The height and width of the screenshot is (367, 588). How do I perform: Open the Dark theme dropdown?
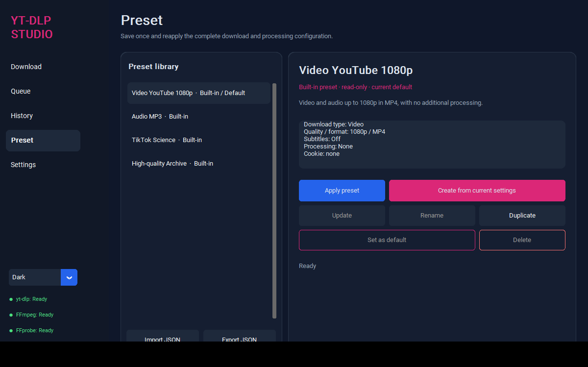point(43,277)
